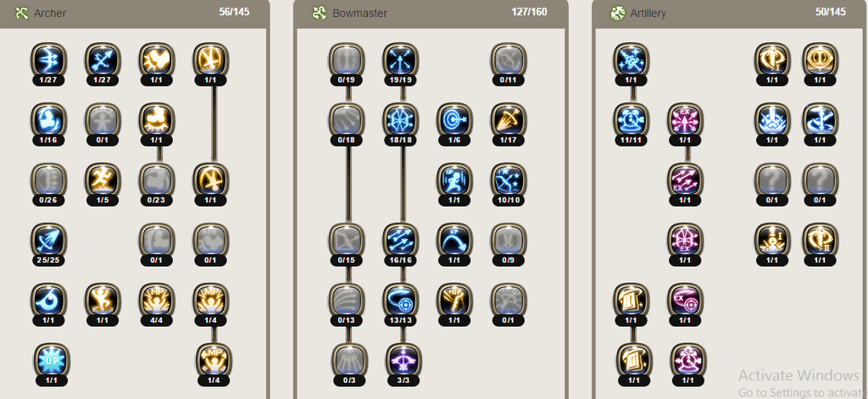Click the Bowmaster snowflake skill at 18/18
Viewport: 868px width, 399px height.
(400, 120)
